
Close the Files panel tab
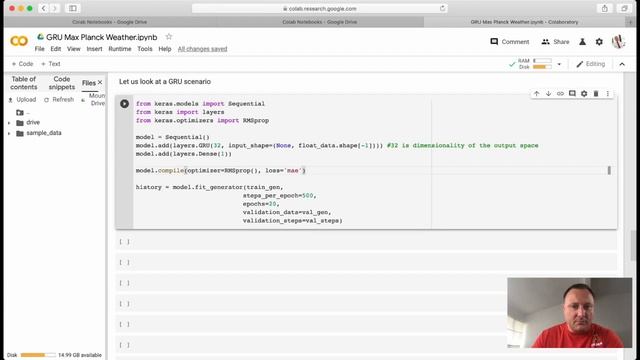(100, 83)
